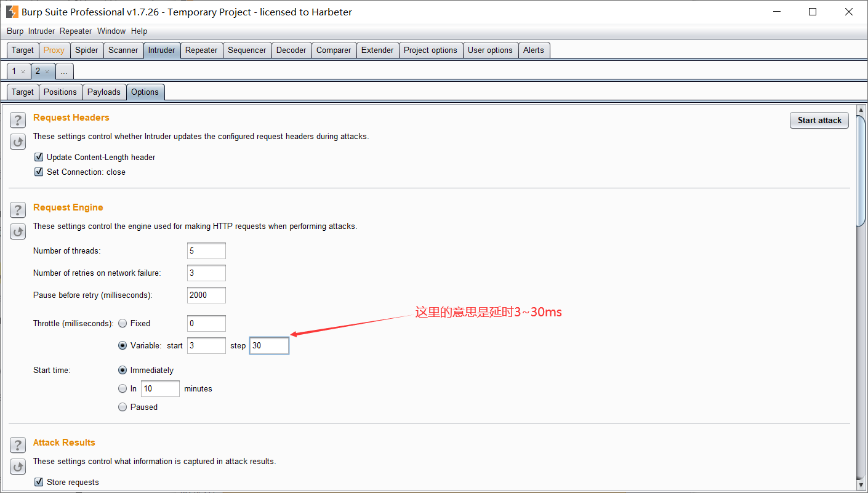Open help for Request Headers section
Viewport: 868px width, 493px height.
[x=18, y=120]
